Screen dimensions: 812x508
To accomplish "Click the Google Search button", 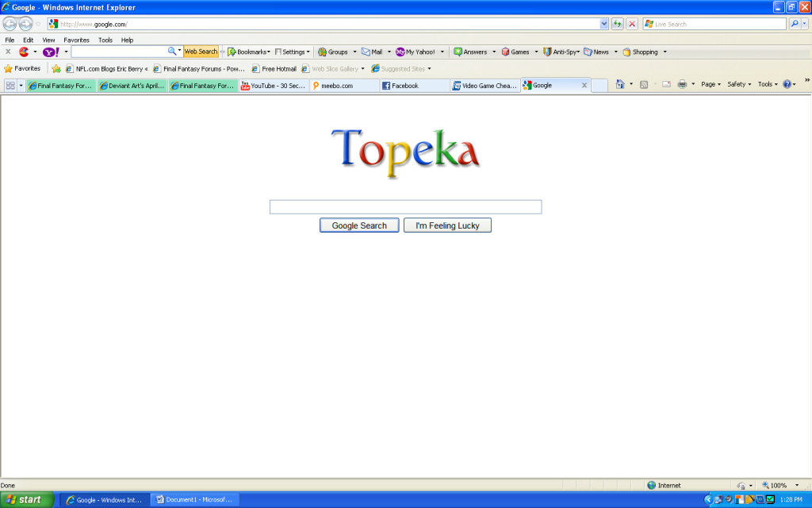I will (x=359, y=225).
